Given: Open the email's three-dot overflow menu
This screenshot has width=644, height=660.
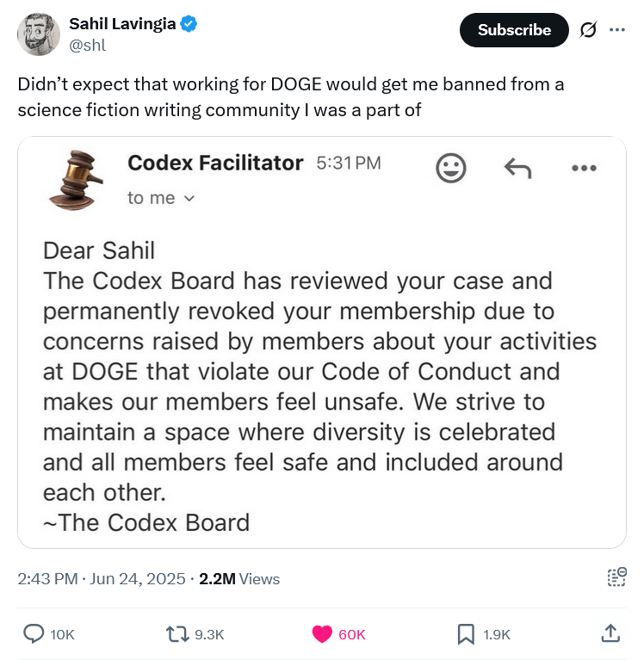Looking at the screenshot, I should (x=584, y=168).
